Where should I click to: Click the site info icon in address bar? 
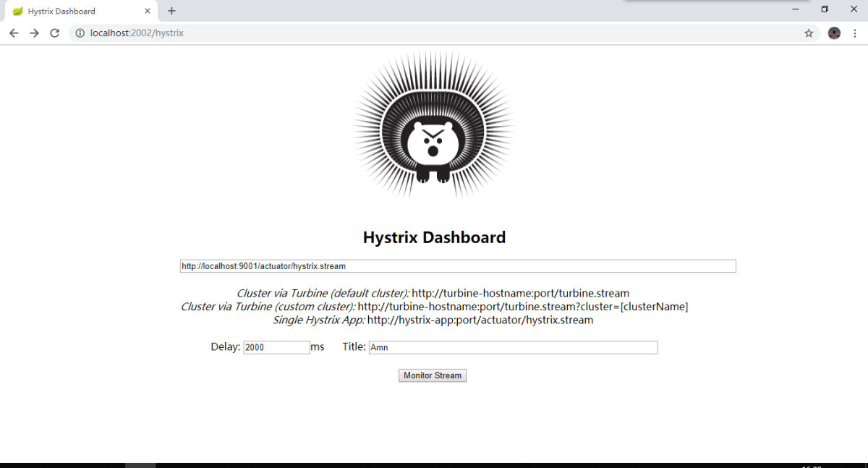coord(80,33)
